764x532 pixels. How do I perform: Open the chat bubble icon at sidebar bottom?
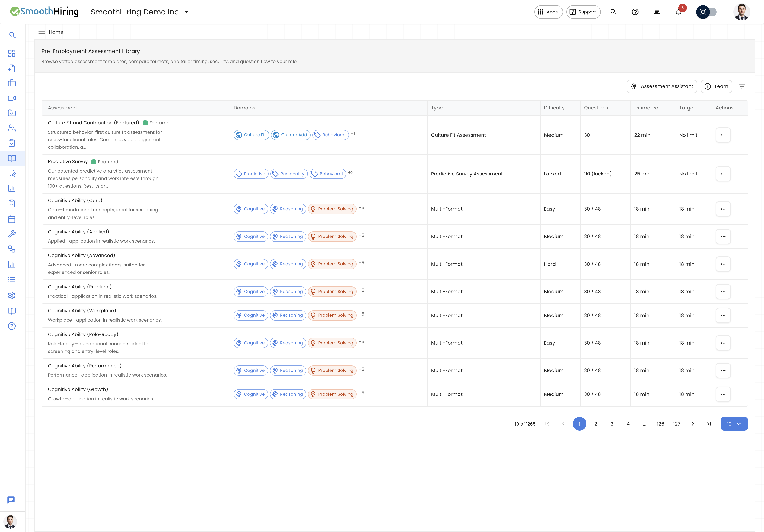(x=11, y=500)
